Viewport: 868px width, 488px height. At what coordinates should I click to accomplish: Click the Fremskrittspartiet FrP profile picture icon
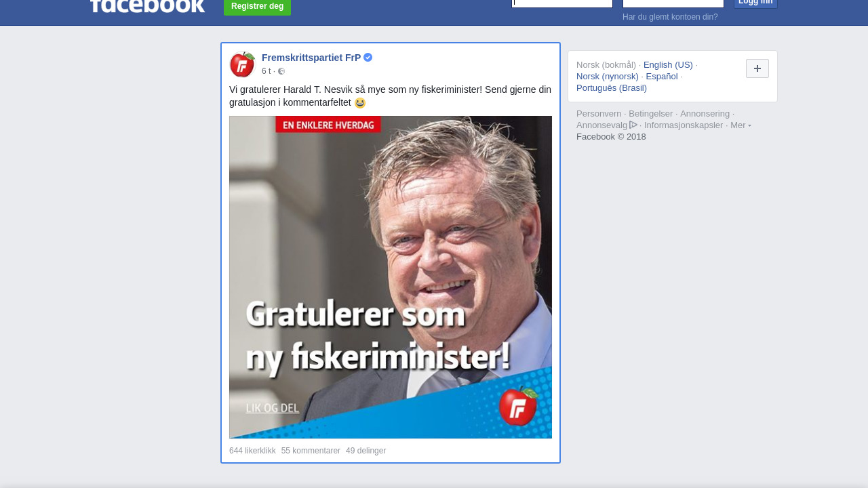point(242,64)
